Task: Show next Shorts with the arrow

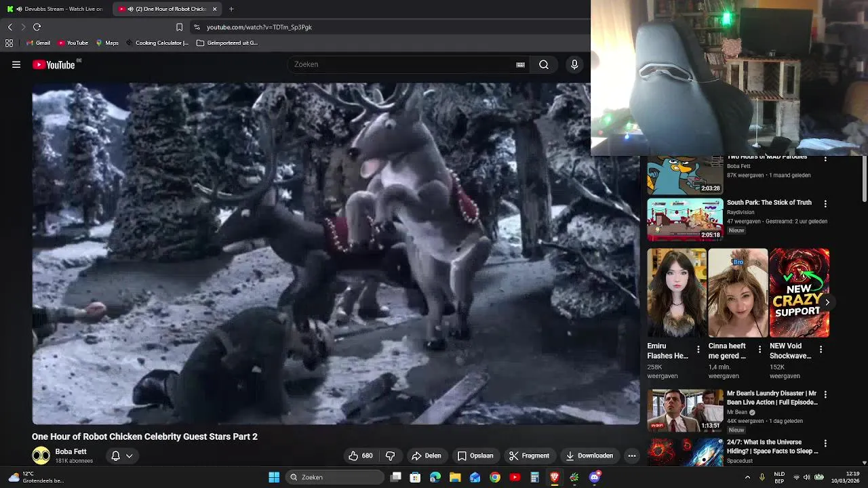Action: click(827, 302)
